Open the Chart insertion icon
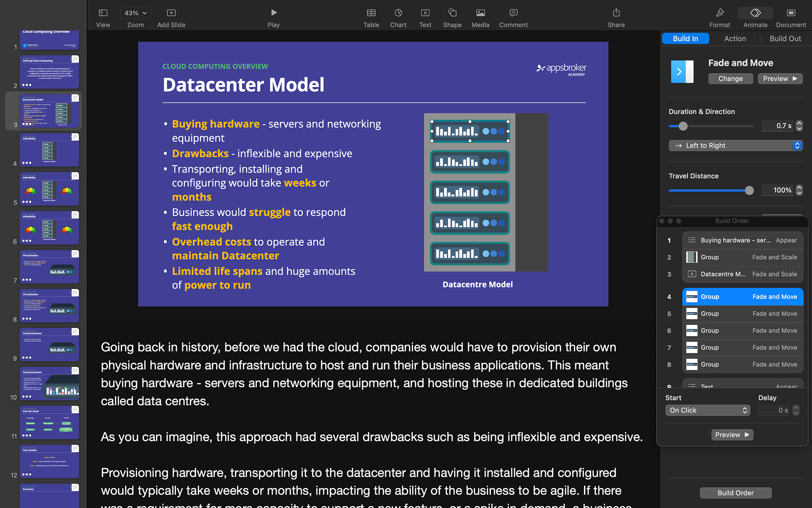 [x=398, y=13]
